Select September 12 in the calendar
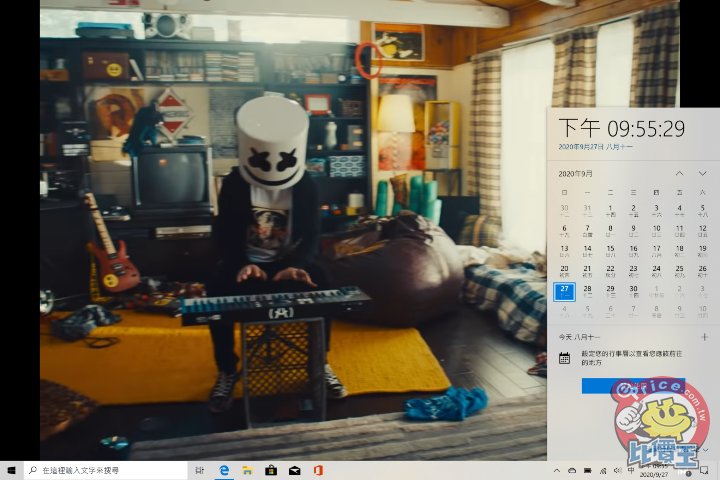 point(703,231)
